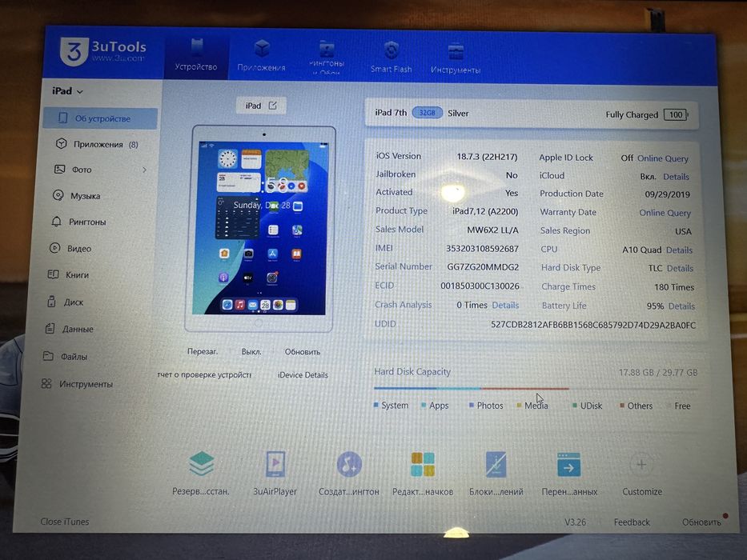Click Online Query for Apple ID Lock
Image resolution: width=747 pixels, height=560 pixels.
pos(663,158)
